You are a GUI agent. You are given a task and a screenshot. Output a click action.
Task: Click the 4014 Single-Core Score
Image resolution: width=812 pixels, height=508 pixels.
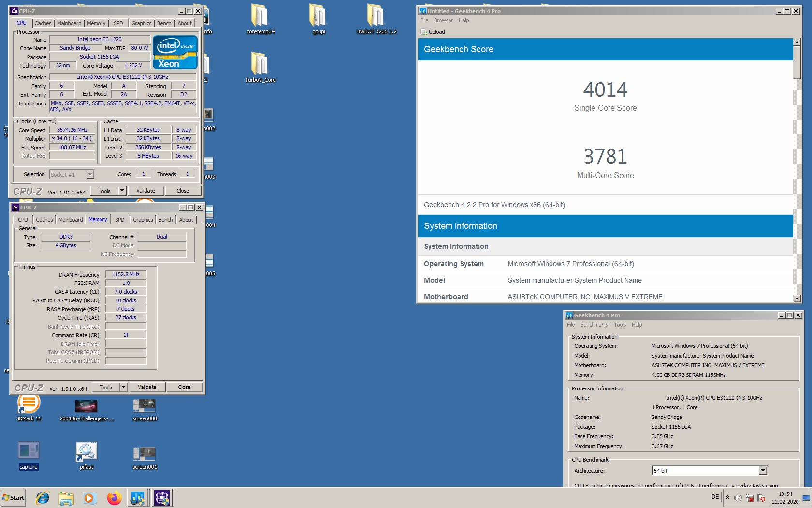coord(605,90)
